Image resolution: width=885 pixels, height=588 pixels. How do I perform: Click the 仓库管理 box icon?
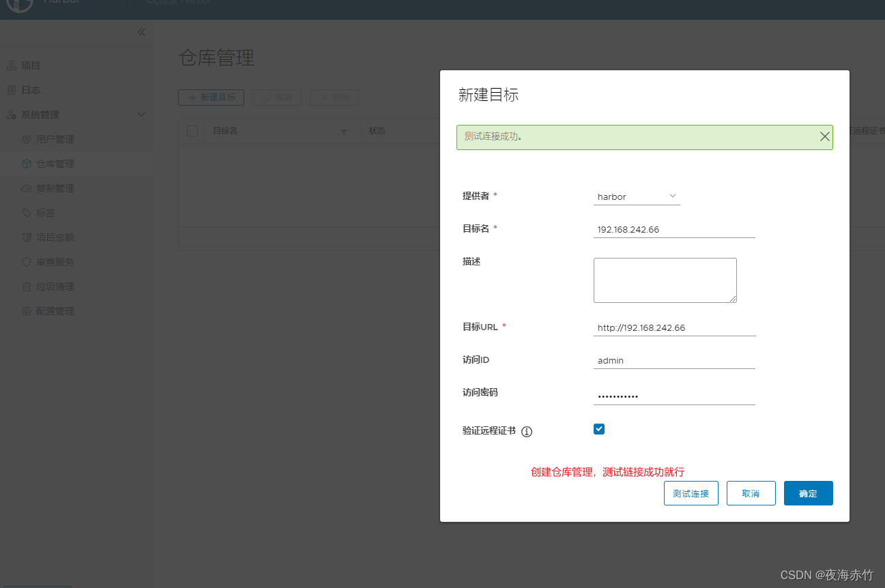[27, 164]
